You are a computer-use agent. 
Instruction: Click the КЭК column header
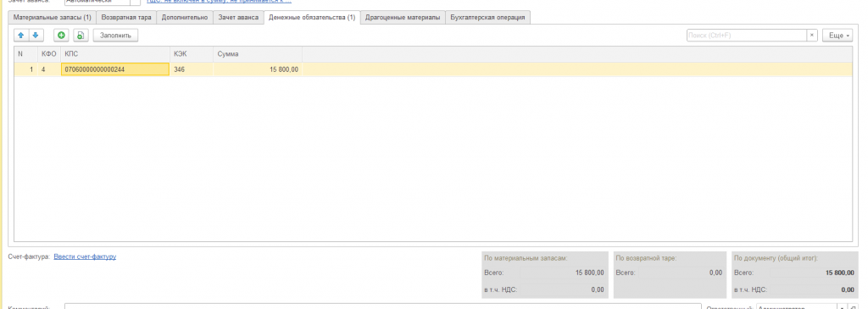point(192,54)
